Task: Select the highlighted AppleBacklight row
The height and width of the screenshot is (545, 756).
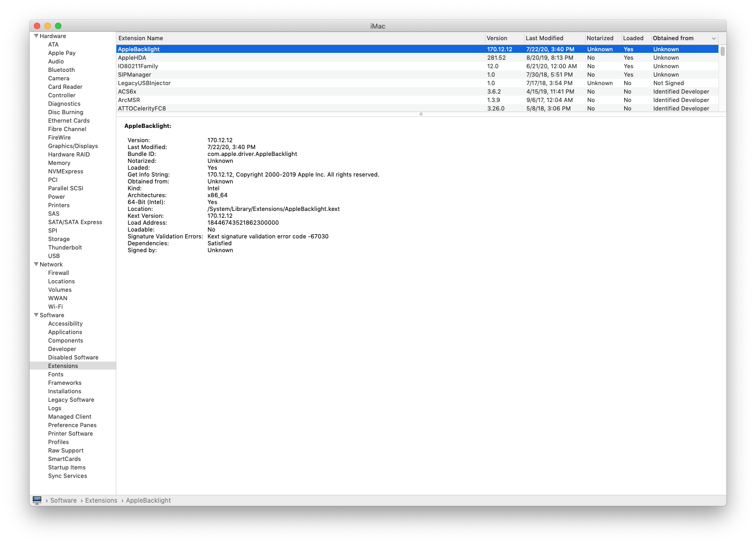Action: tap(417, 49)
